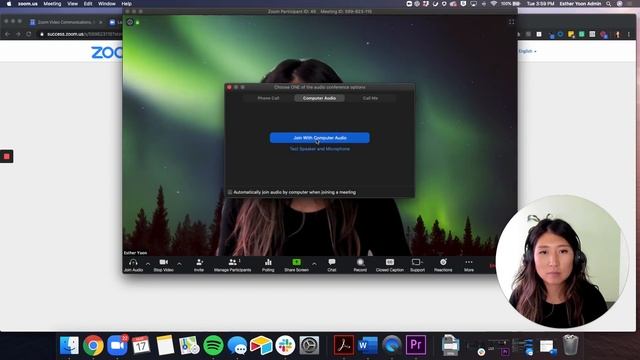Screen dimensions: 640x360
Task: Start recording with Record icon
Action: [360, 265]
